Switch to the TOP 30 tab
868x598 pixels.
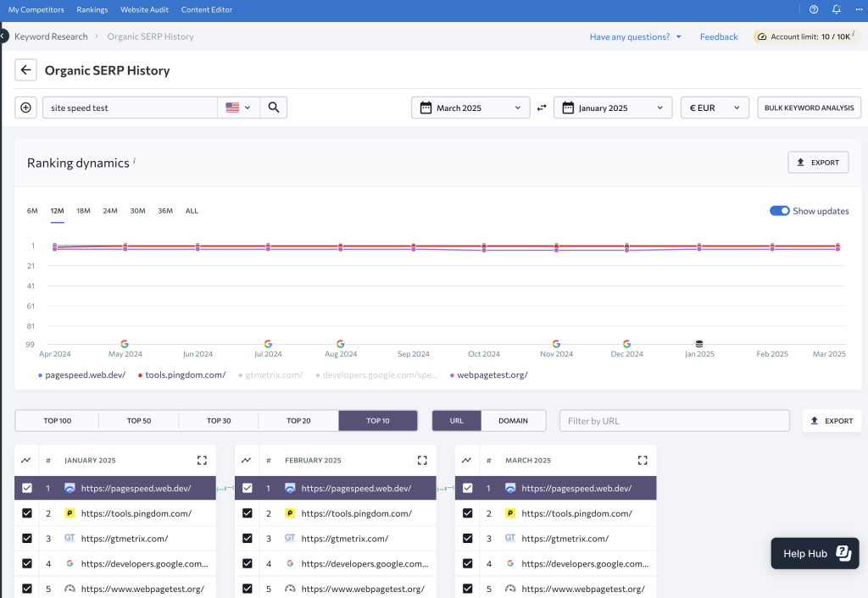coord(219,420)
